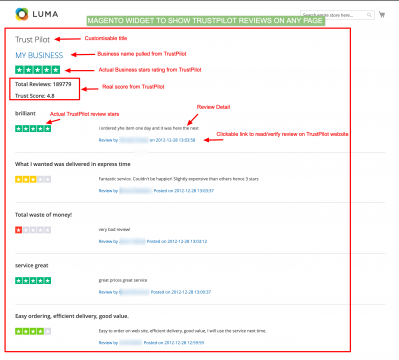Click the LUMA logo
Image resolution: width=399 pixels, height=360 pixels.
(x=37, y=14)
